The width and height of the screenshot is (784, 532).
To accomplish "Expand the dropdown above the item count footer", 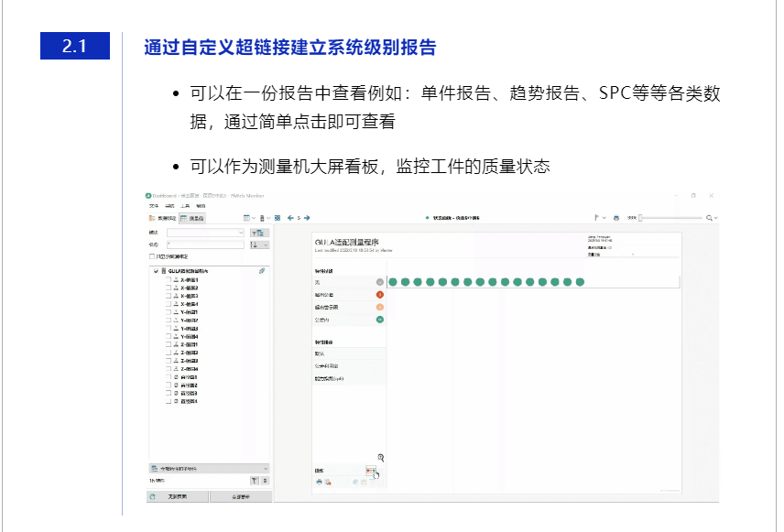I will 211,469.
